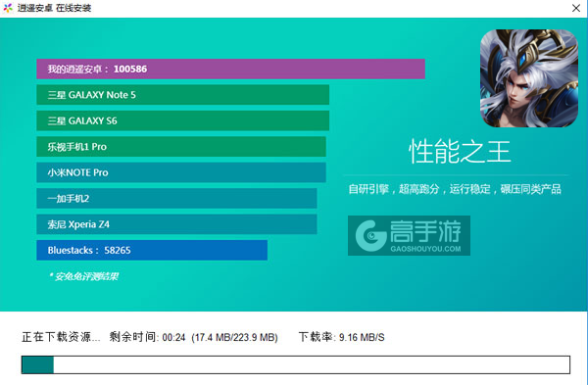Click the 性能之王 heading
This screenshot has height=385, width=588.
click(x=460, y=152)
